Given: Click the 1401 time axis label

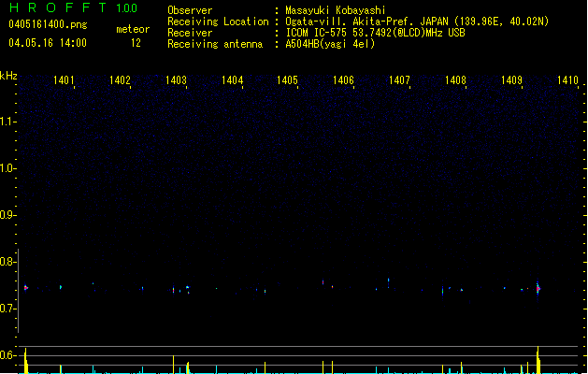Looking at the screenshot, I should pyautogui.click(x=64, y=80).
